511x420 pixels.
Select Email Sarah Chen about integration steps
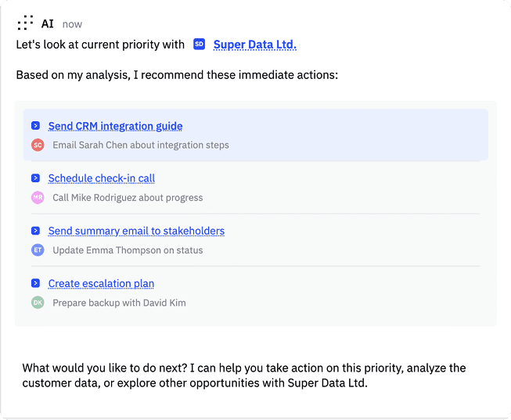click(141, 145)
